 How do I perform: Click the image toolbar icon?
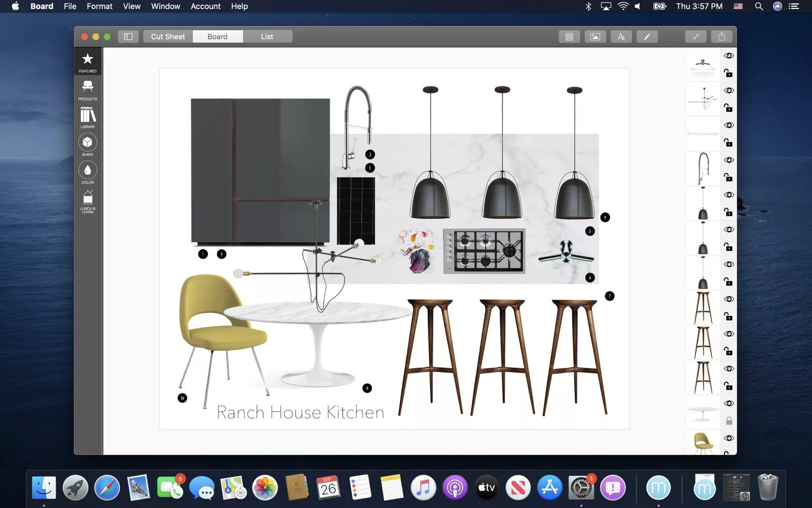pyautogui.click(x=595, y=37)
